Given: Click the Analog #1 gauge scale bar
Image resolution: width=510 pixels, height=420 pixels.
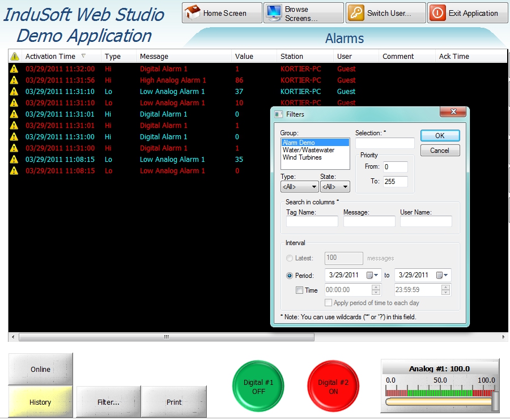Looking at the screenshot, I should tap(440, 393).
